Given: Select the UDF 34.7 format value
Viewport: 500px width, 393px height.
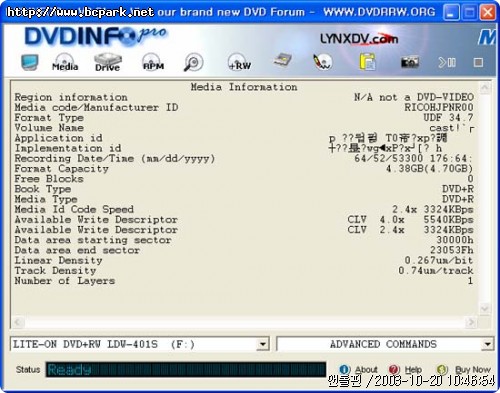Looking at the screenshot, I should (x=448, y=118).
